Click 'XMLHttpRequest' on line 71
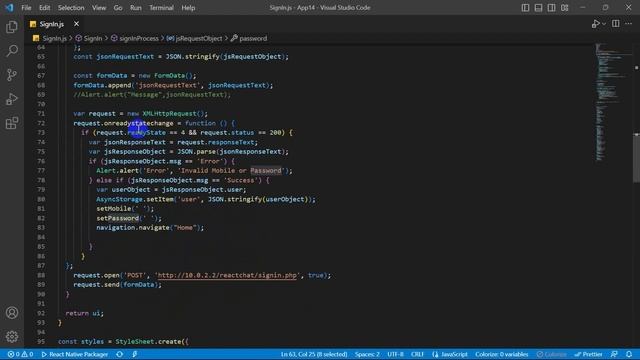640x360 pixels. coord(169,113)
